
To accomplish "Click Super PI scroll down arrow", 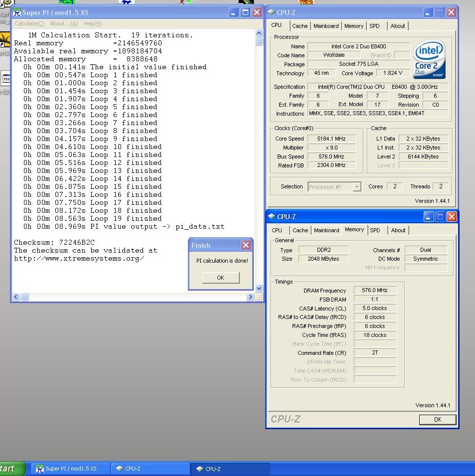I will 259,289.
